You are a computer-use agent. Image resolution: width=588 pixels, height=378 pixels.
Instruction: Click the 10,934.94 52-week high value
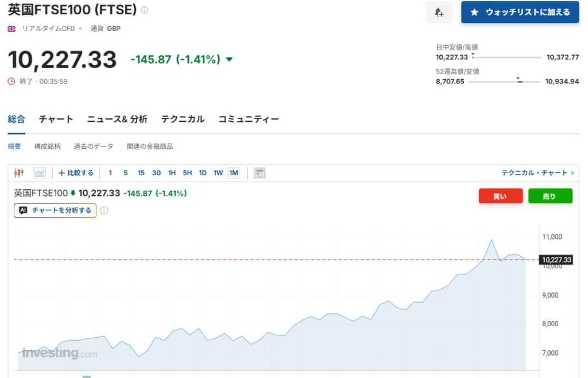562,82
